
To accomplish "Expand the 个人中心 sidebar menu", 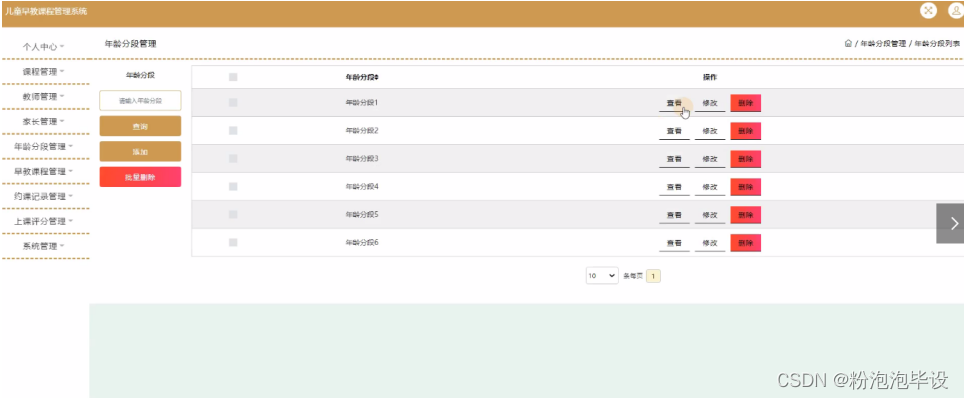I will (x=44, y=46).
